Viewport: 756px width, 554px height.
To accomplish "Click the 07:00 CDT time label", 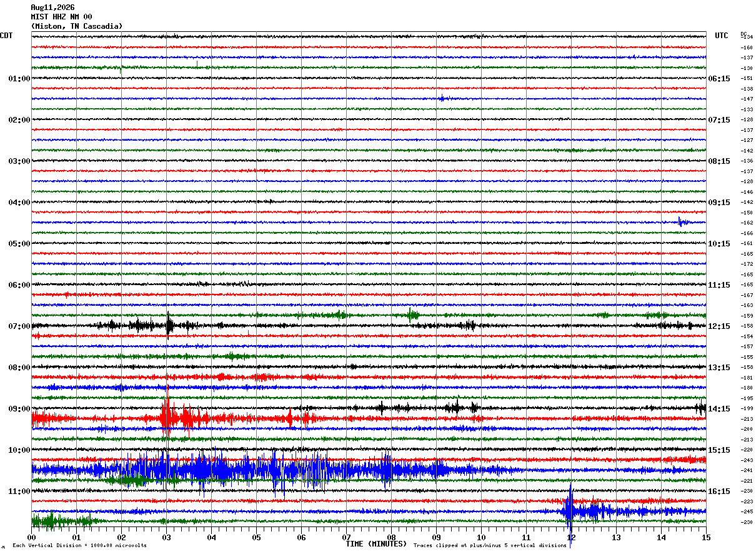I will point(19,326).
